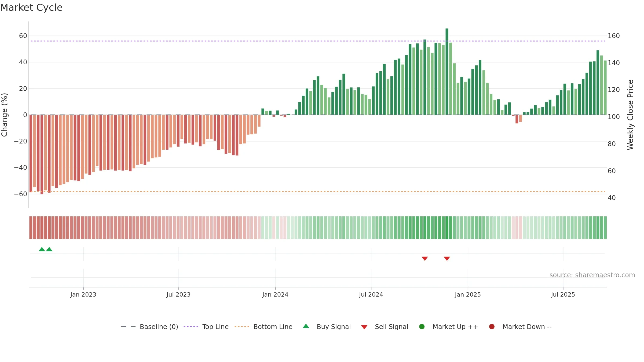Click the source: sharemaestro.com text
The height and width of the screenshot is (362, 644).
(592, 275)
